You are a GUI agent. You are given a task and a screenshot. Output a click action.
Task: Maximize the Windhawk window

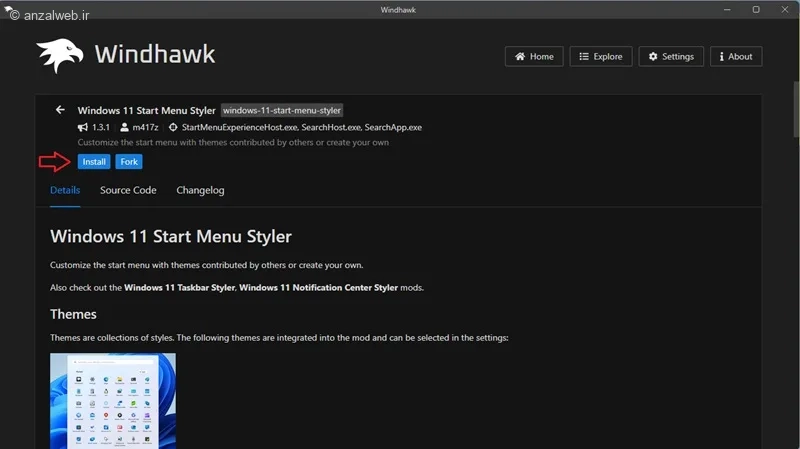(x=755, y=10)
